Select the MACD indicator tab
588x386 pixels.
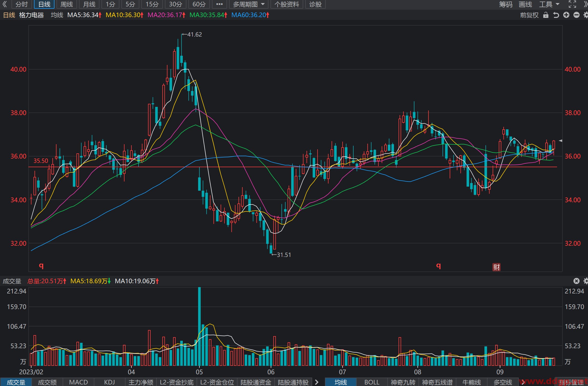click(78, 382)
